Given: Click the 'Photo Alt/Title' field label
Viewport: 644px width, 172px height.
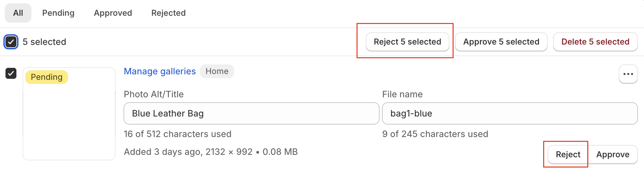Looking at the screenshot, I should click(153, 94).
